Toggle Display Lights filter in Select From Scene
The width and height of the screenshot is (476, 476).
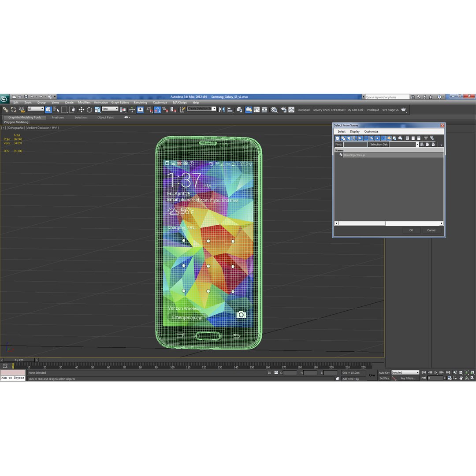[x=349, y=138]
